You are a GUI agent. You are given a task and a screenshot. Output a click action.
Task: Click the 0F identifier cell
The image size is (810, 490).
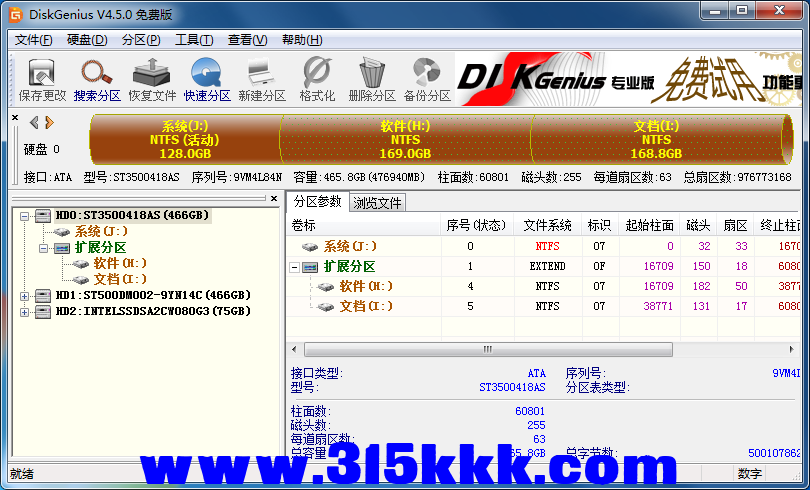click(599, 267)
